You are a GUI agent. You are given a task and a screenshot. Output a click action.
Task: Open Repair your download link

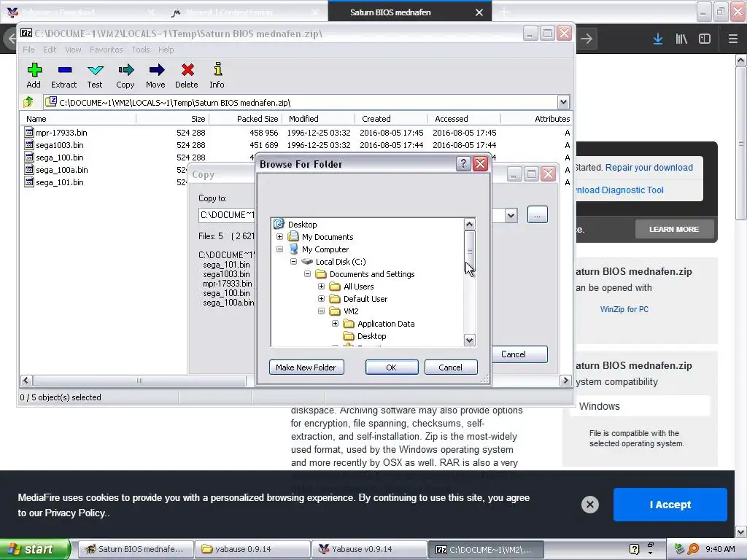coord(649,167)
